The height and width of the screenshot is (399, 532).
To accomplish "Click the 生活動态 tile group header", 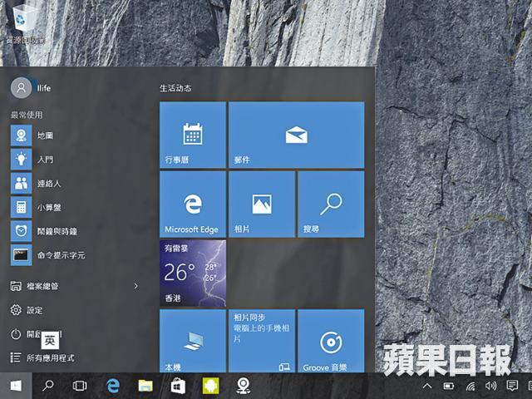I will click(x=175, y=88).
